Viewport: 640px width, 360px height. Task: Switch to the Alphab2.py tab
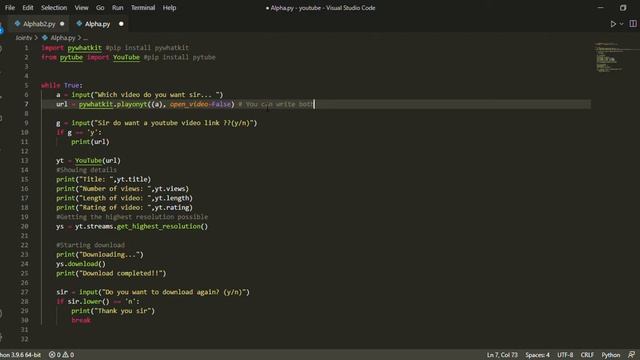click(39, 24)
